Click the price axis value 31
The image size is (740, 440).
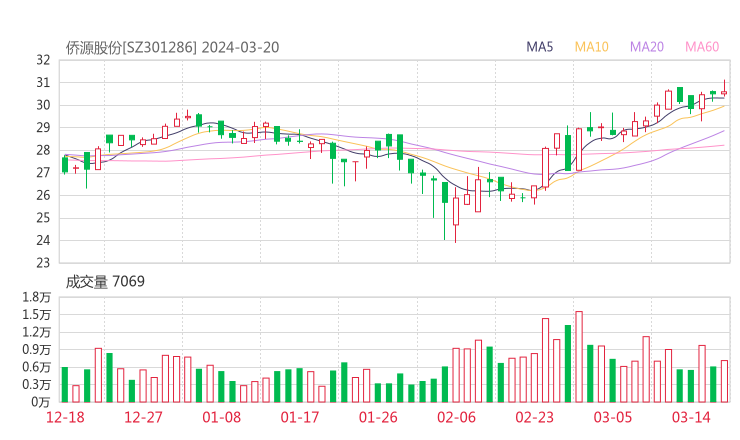43,83
